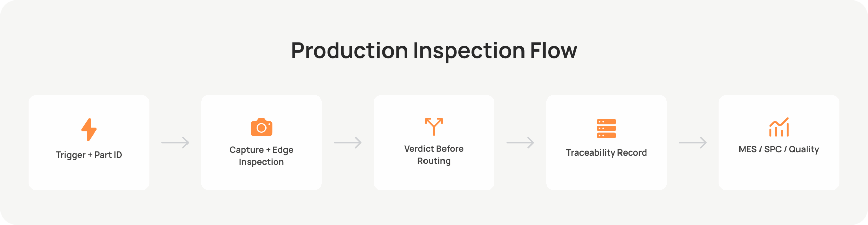Click arrow after Verdict Before Routing

(520, 143)
